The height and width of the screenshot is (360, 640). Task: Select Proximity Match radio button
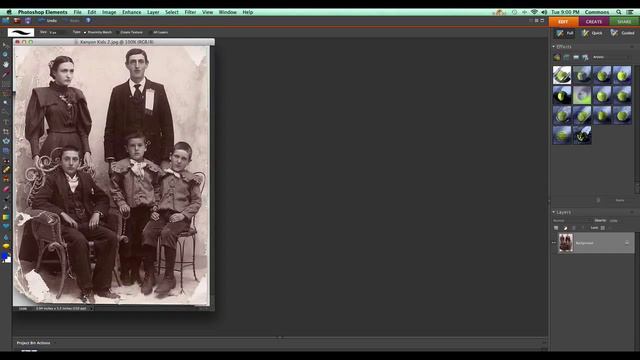[x=85, y=32]
